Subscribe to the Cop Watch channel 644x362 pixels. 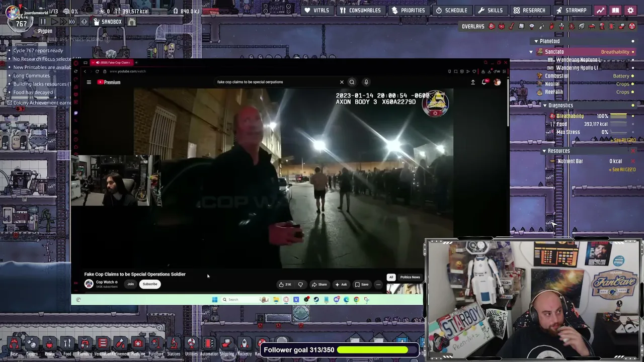(150, 284)
